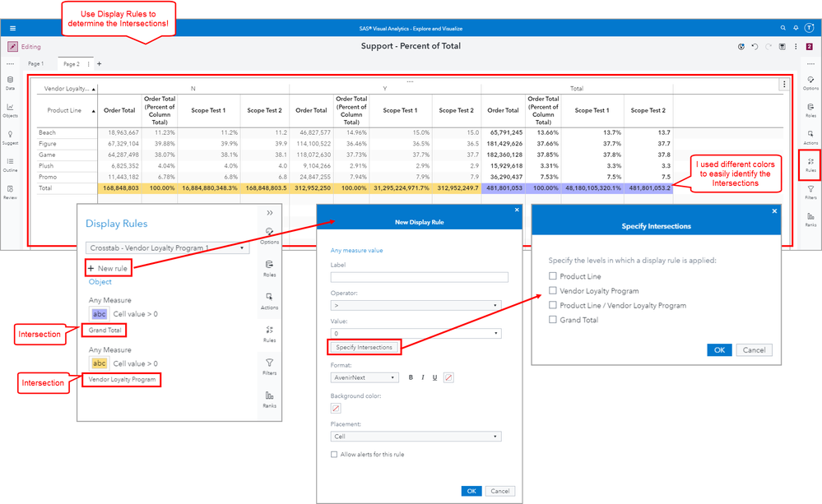
Task: Open the Suggest pane in left sidebar
Action: [x=10, y=137]
